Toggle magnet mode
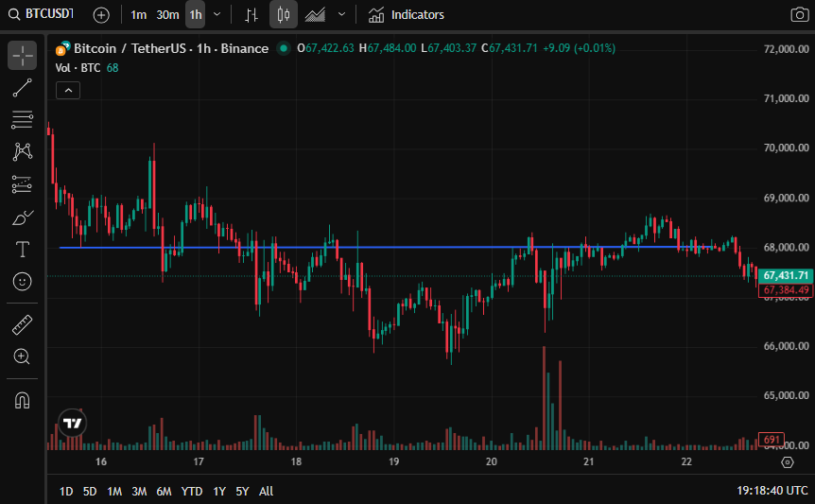The width and height of the screenshot is (815, 504). click(23, 401)
